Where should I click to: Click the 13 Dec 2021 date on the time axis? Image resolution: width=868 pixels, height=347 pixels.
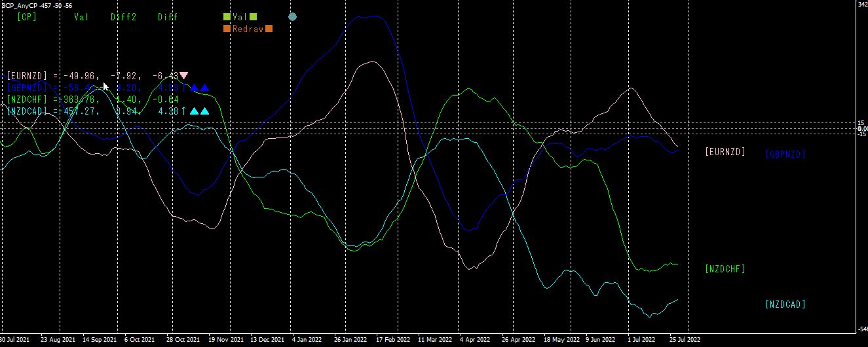tap(267, 340)
